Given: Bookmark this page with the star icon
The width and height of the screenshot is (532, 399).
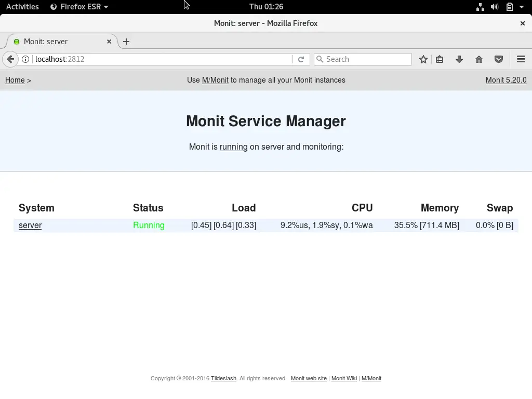Looking at the screenshot, I should click(423, 59).
